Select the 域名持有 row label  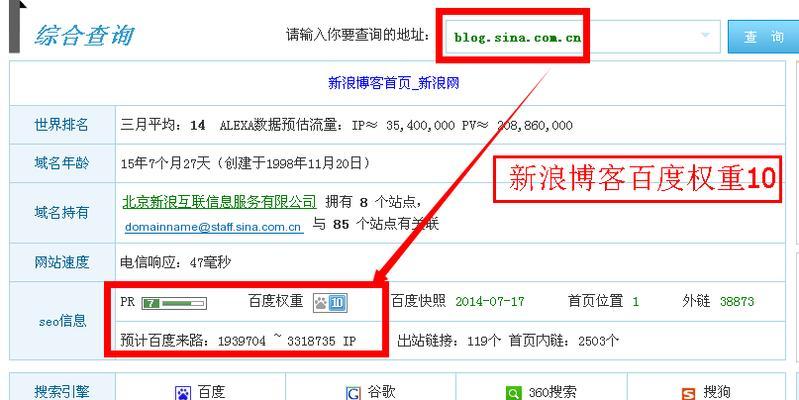pos(62,212)
